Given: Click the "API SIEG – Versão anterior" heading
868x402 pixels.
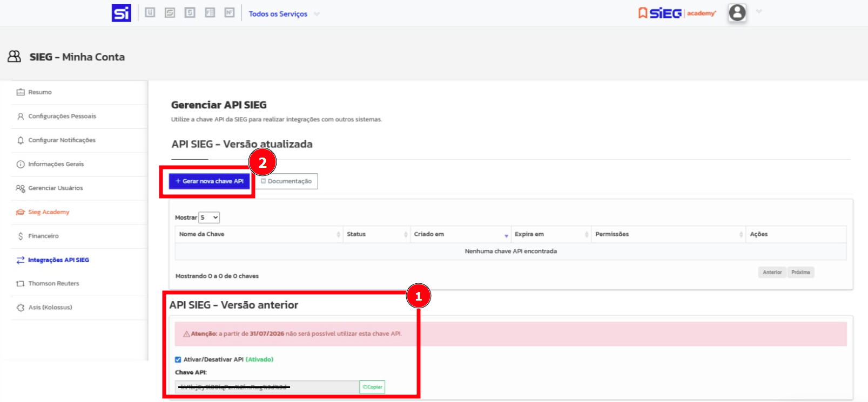Looking at the screenshot, I should point(234,305).
